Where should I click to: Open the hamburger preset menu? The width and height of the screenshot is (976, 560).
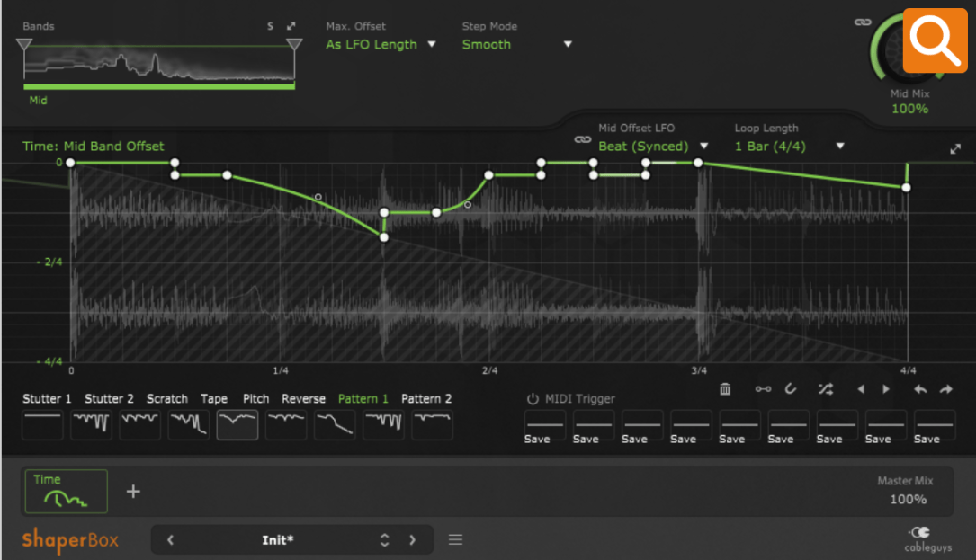[x=456, y=540]
